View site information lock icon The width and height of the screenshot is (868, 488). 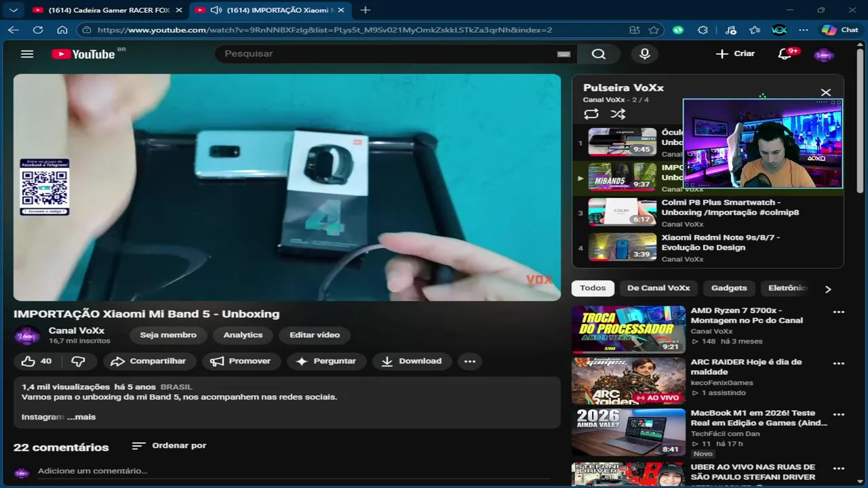(85, 30)
